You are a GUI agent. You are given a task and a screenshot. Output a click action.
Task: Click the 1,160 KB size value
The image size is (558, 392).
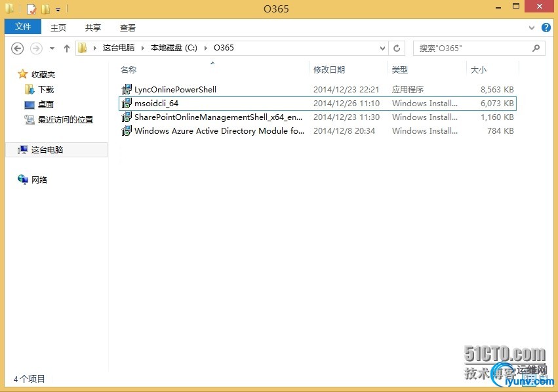497,117
